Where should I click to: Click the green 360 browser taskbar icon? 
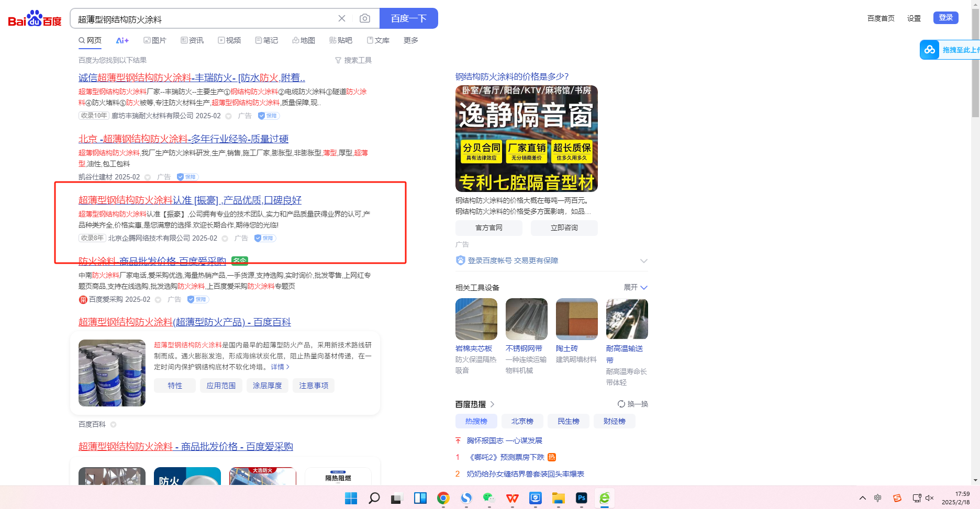tap(605, 498)
